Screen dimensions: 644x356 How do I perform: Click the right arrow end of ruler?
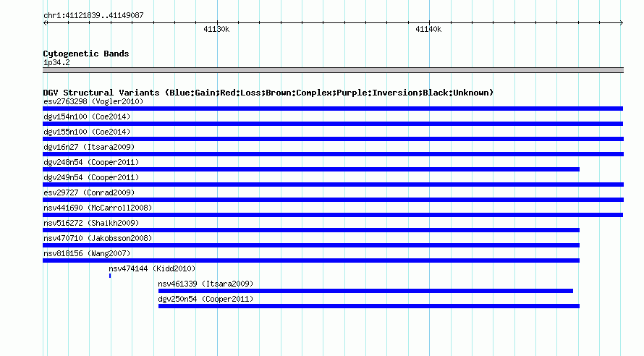point(621,22)
